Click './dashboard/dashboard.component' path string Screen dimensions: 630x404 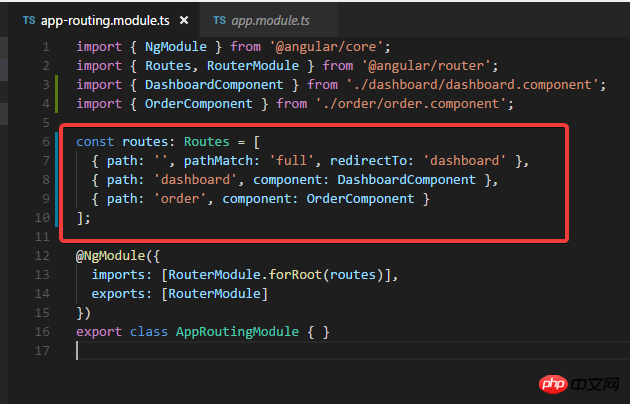472,84
